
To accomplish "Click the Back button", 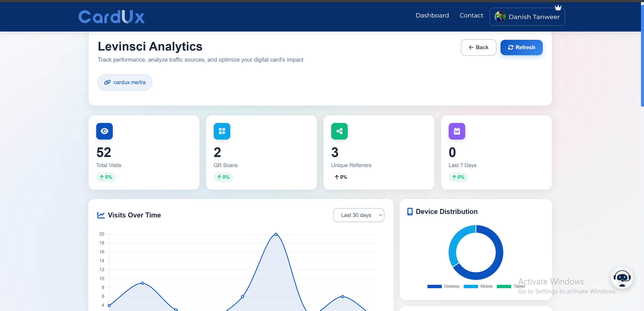I will (478, 48).
